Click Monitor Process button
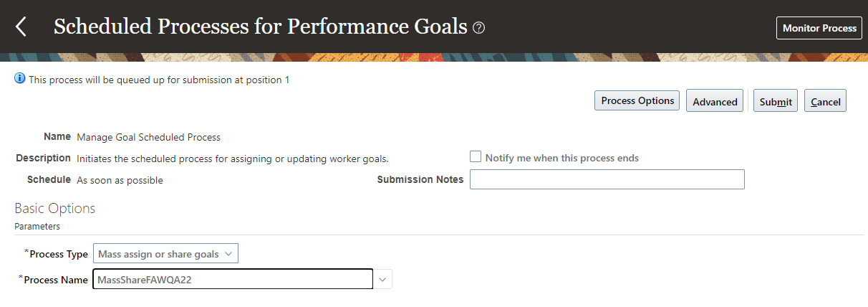This screenshot has height=307, width=868. click(819, 29)
